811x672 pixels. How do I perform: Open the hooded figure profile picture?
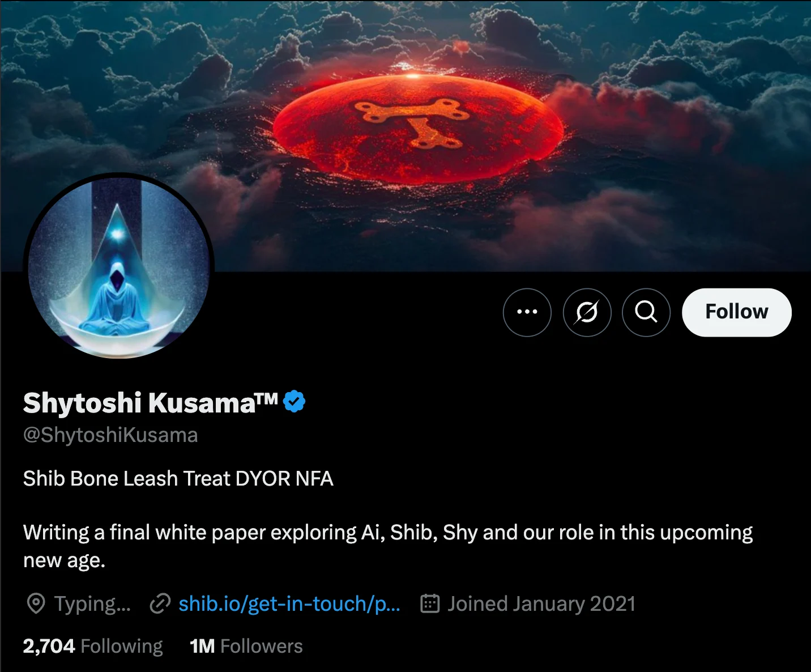119,266
